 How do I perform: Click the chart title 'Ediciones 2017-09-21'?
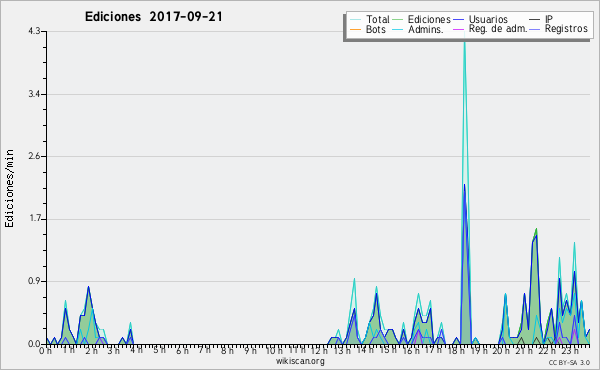[x=153, y=17]
